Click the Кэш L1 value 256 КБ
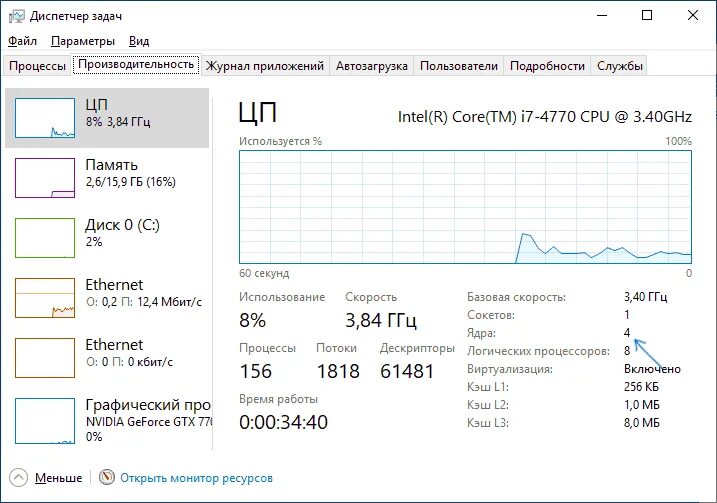The height and width of the screenshot is (503, 717). [641, 387]
